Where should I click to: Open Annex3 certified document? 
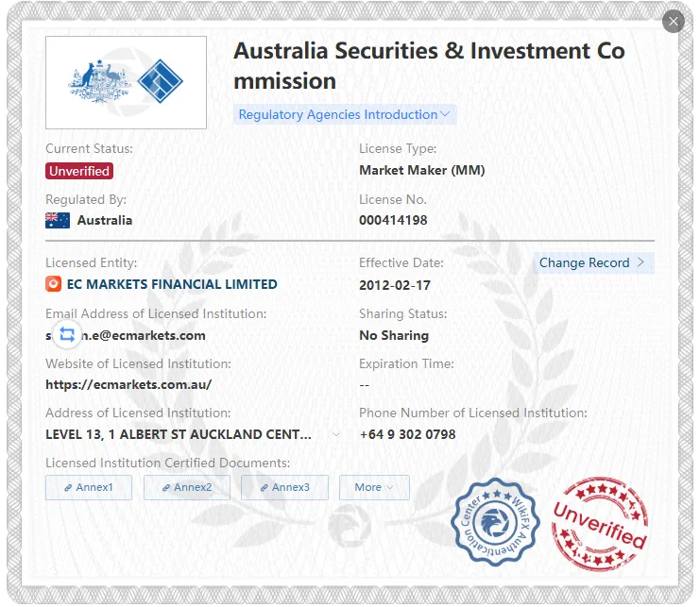pyautogui.click(x=284, y=487)
